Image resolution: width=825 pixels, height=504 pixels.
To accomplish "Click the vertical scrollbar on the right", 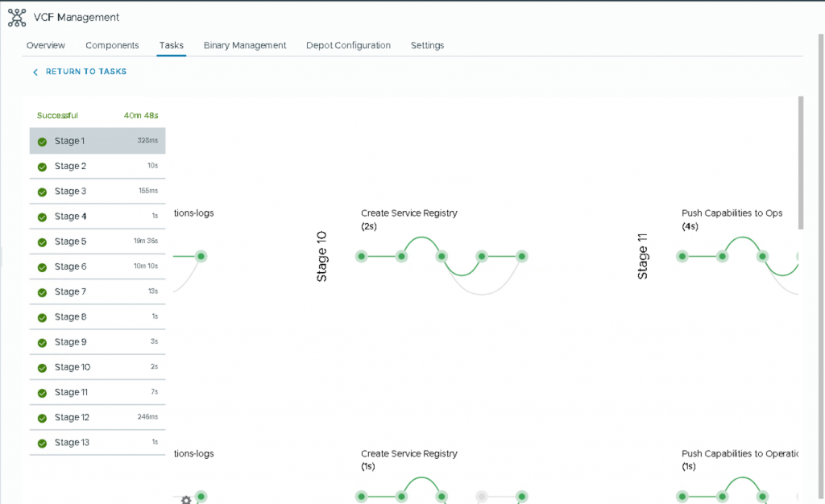I will 800,161.
